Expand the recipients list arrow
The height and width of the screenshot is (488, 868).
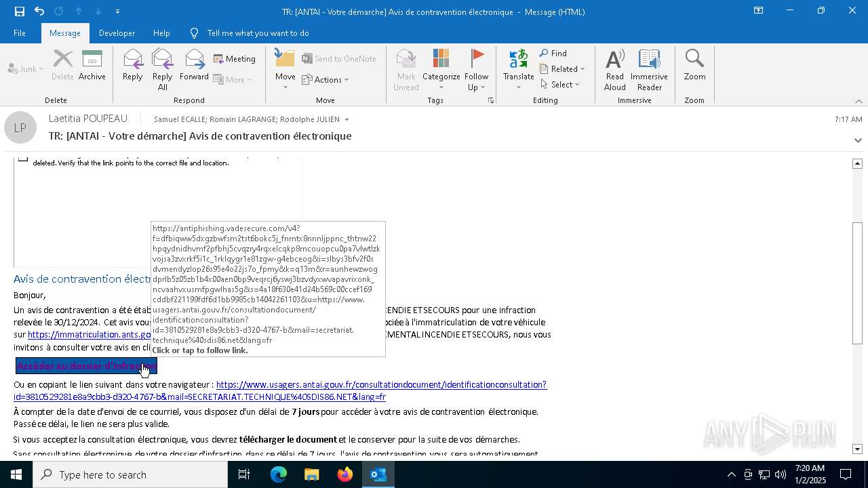[x=347, y=120]
